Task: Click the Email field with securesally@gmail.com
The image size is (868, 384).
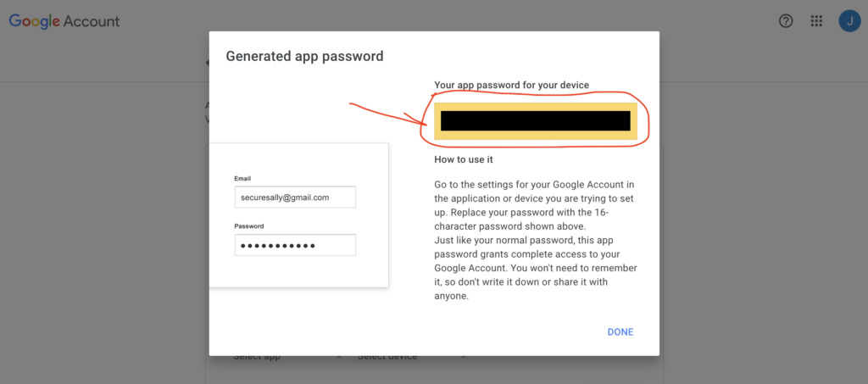Action: [295, 197]
